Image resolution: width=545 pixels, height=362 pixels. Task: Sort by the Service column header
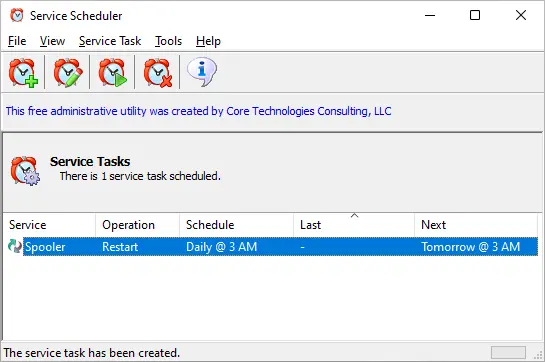(x=49, y=225)
